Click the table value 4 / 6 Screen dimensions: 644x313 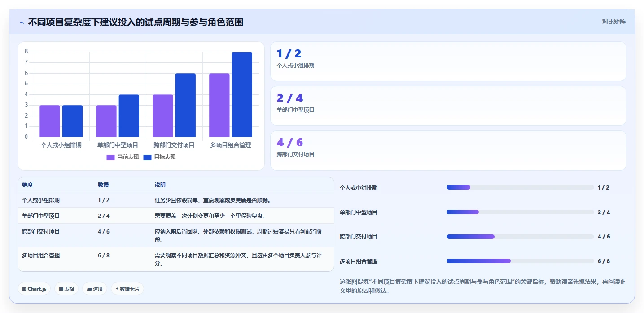point(104,232)
